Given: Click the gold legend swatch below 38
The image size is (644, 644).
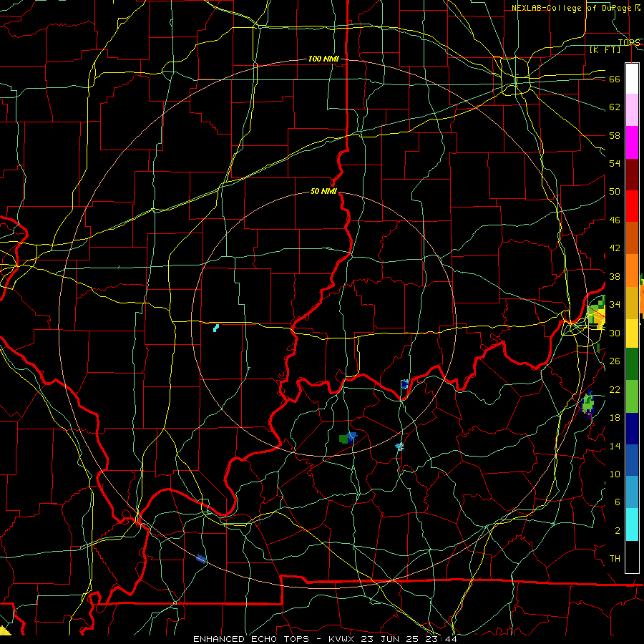Looking at the screenshot, I should tap(632, 303).
